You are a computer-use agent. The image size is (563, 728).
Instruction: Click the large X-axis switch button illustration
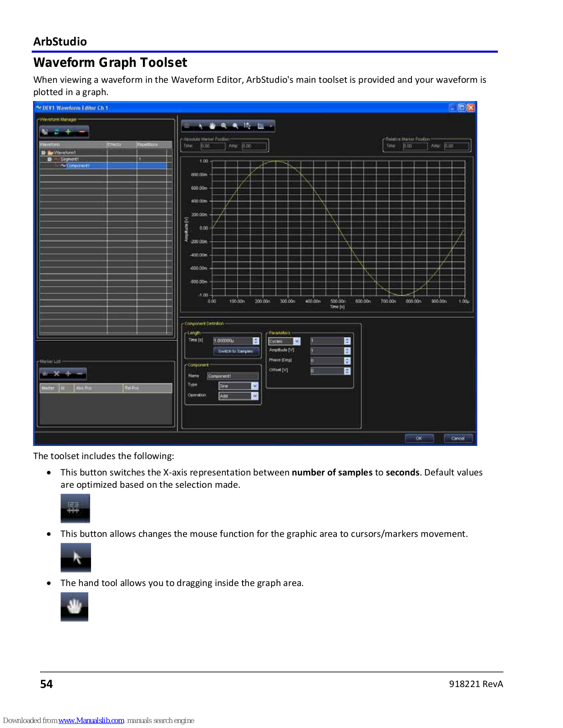tap(75, 508)
